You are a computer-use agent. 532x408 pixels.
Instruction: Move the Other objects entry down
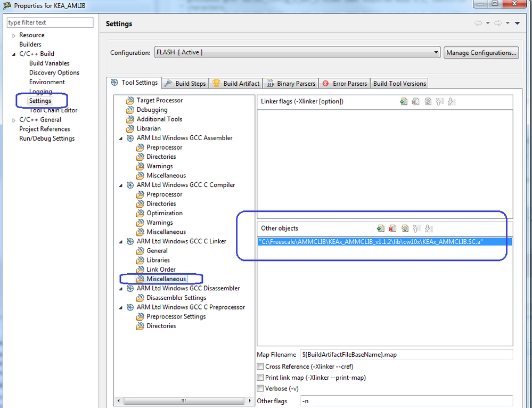pyautogui.click(x=428, y=229)
